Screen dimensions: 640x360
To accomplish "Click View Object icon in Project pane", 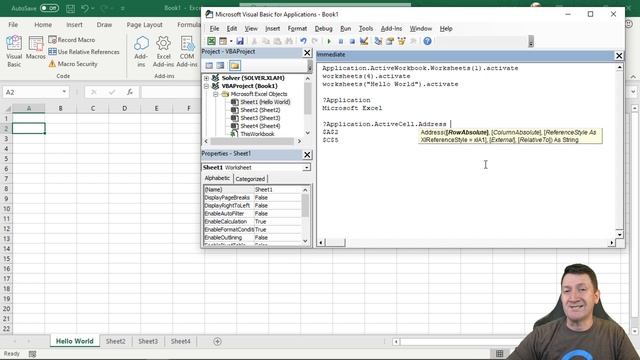I will [x=220, y=65].
